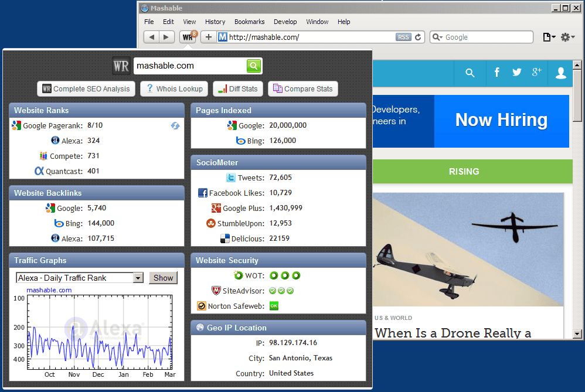Click the Norton Safeweb icon
585x392 pixels.
click(202, 306)
